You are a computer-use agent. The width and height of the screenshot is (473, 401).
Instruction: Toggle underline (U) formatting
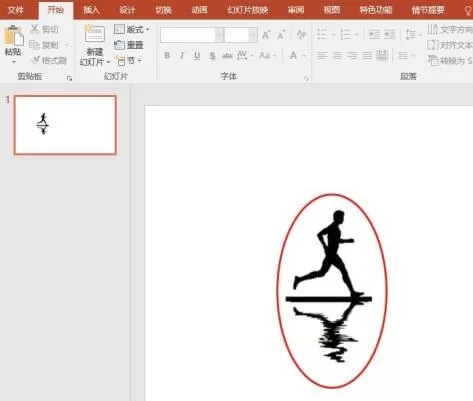click(x=197, y=56)
